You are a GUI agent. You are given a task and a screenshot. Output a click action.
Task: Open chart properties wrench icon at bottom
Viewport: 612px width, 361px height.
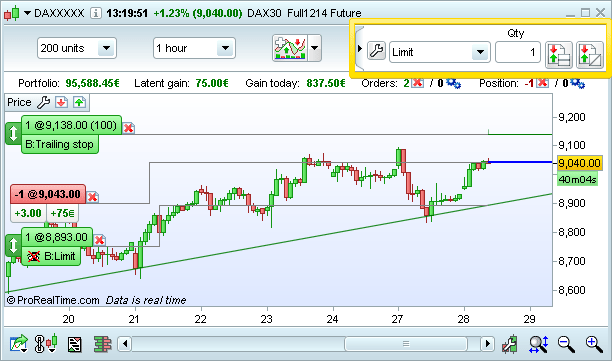pyautogui.click(x=510, y=344)
